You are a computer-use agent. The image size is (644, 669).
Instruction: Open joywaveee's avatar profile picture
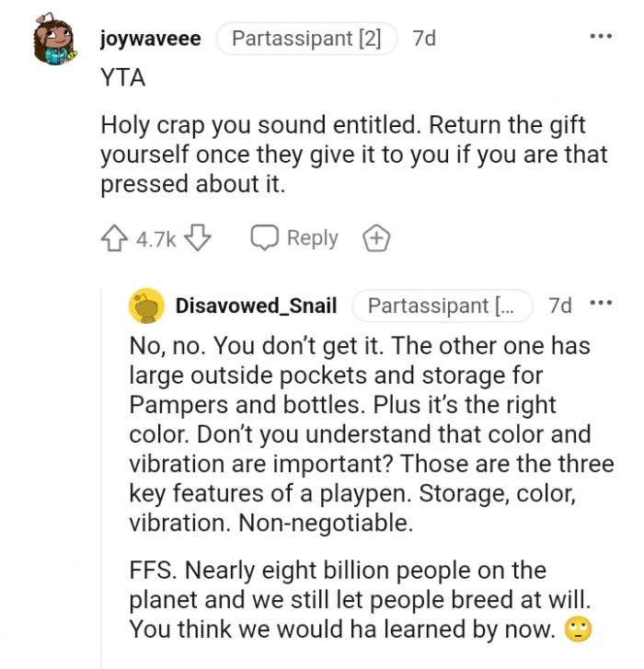click(56, 42)
